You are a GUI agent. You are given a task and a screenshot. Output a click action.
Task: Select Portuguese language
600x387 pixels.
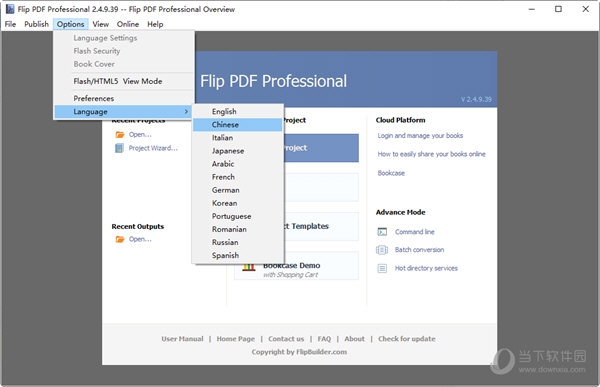click(x=238, y=216)
